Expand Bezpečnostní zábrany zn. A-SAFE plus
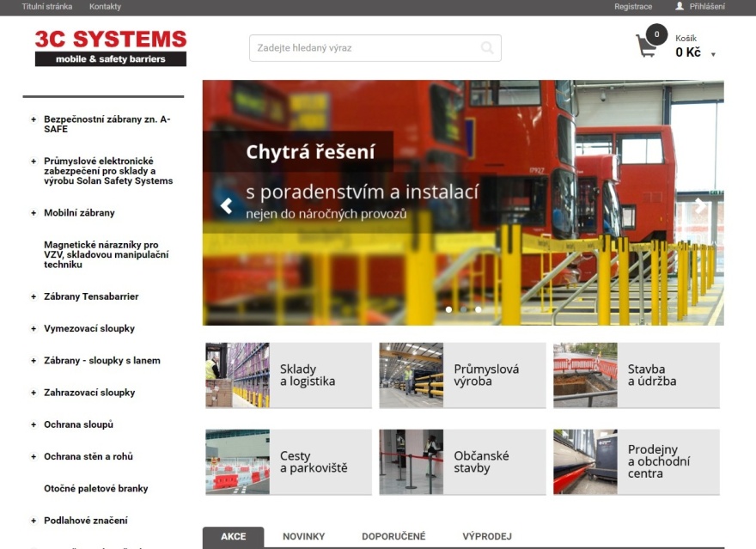Viewport: 756px width, 549px height. [34, 119]
